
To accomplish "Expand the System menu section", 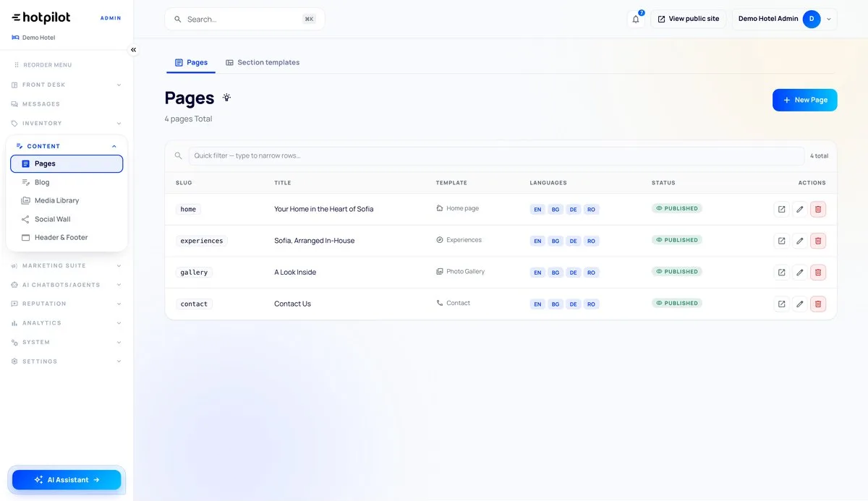I will pos(67,342).
